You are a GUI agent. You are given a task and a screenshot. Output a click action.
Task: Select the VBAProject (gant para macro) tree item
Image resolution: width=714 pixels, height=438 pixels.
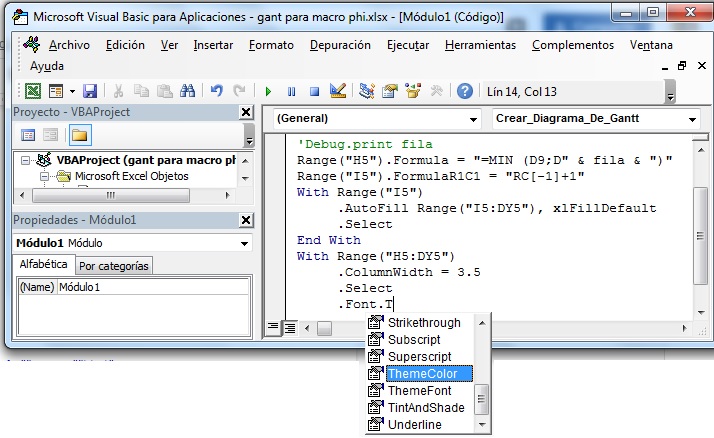pyautogui.click(x=146, y=160)
